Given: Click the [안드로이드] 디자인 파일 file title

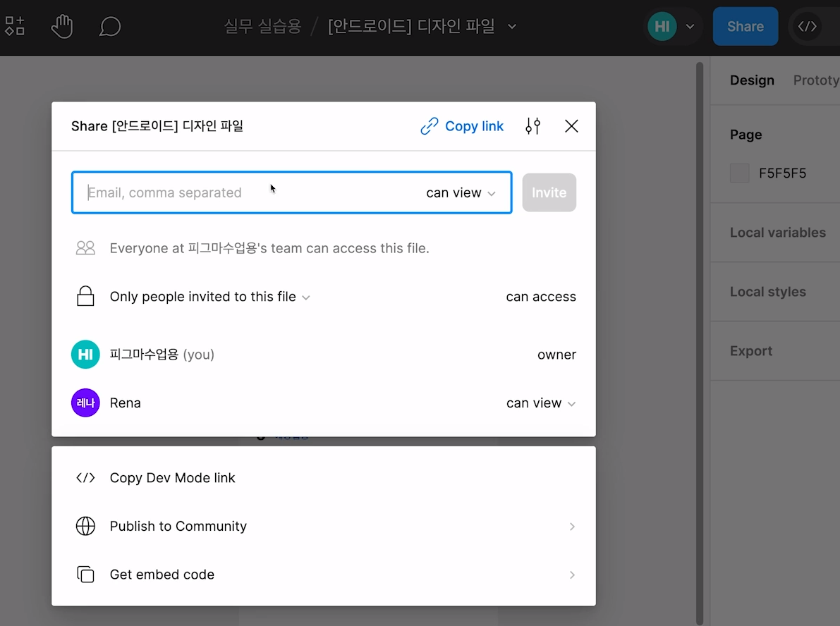Looking at the screenshot, I should (411, 26).
